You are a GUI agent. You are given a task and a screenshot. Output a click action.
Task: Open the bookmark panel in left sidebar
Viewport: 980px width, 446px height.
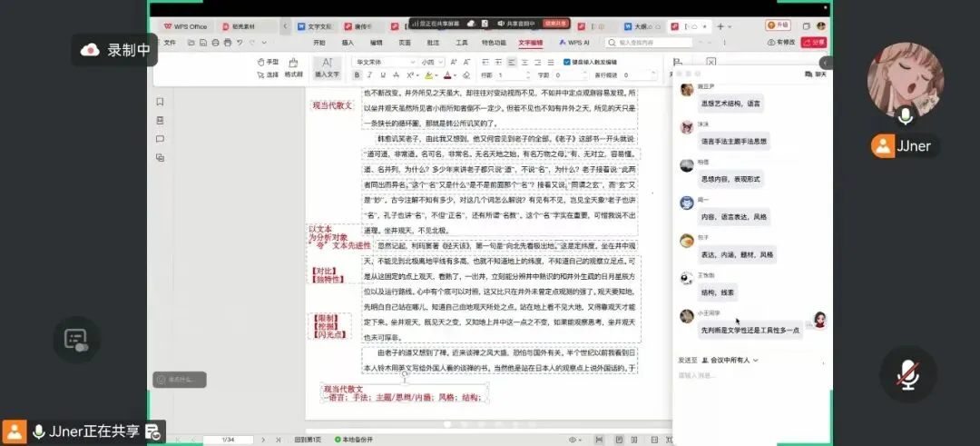160,102
